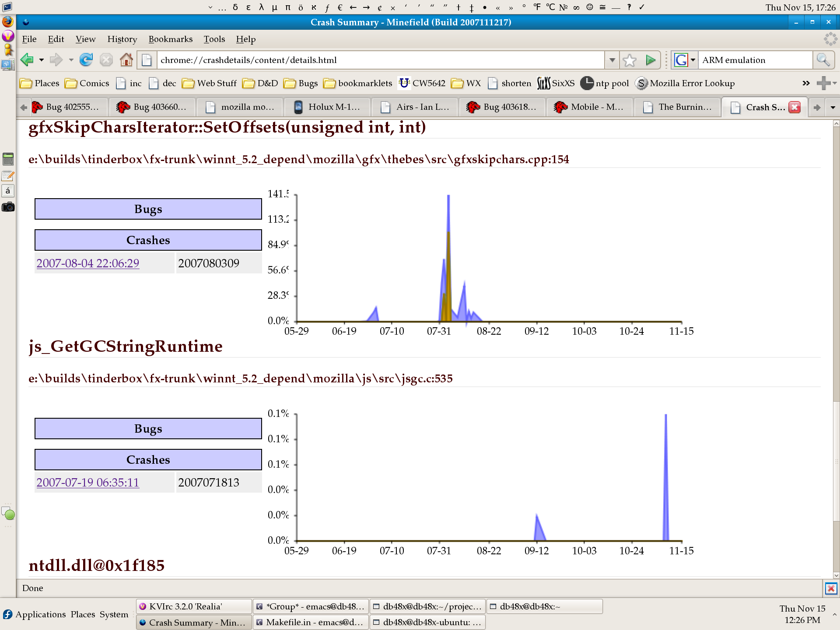Image resolution: width=840 pixels, height=630 pixels.
Task: Open the Bookmarks menu
Action: (171, 39)
